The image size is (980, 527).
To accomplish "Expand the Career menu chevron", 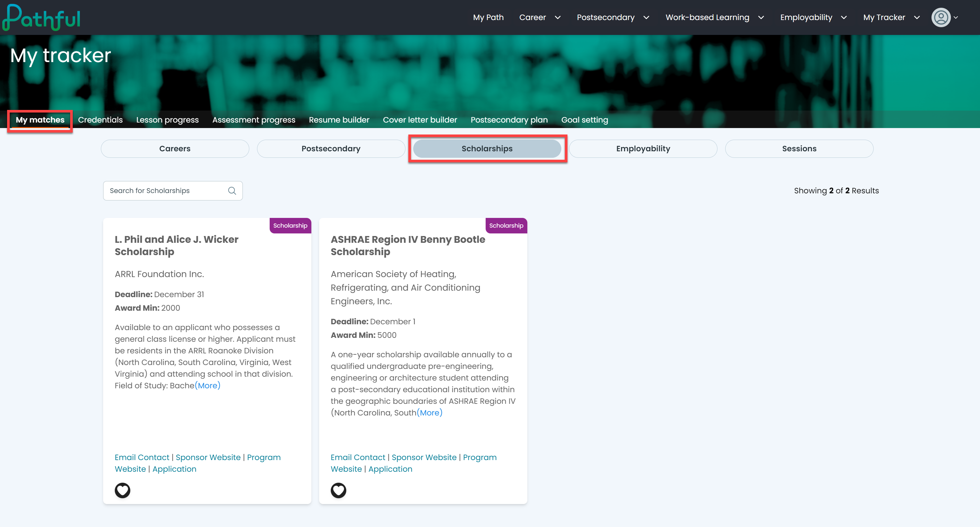I will [558, 17].
